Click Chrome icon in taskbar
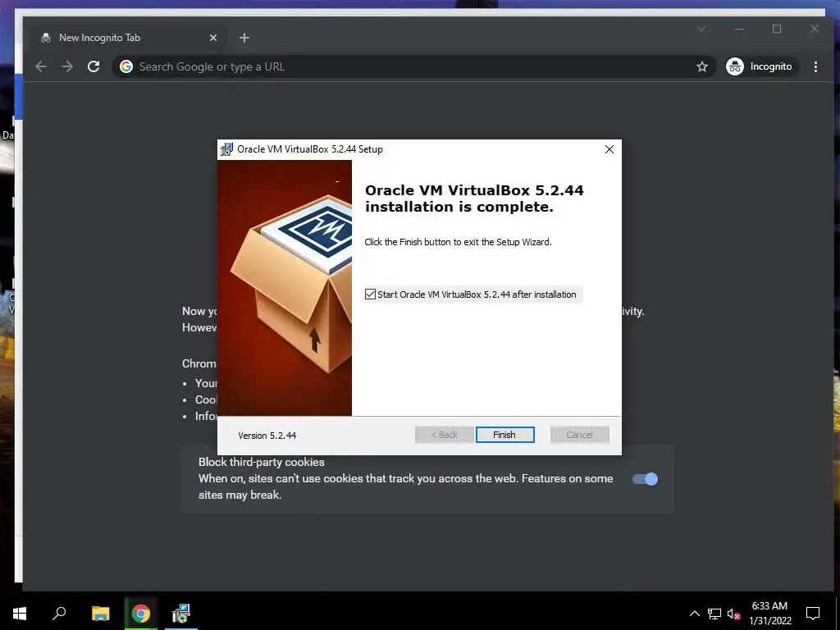 (141, 614)
